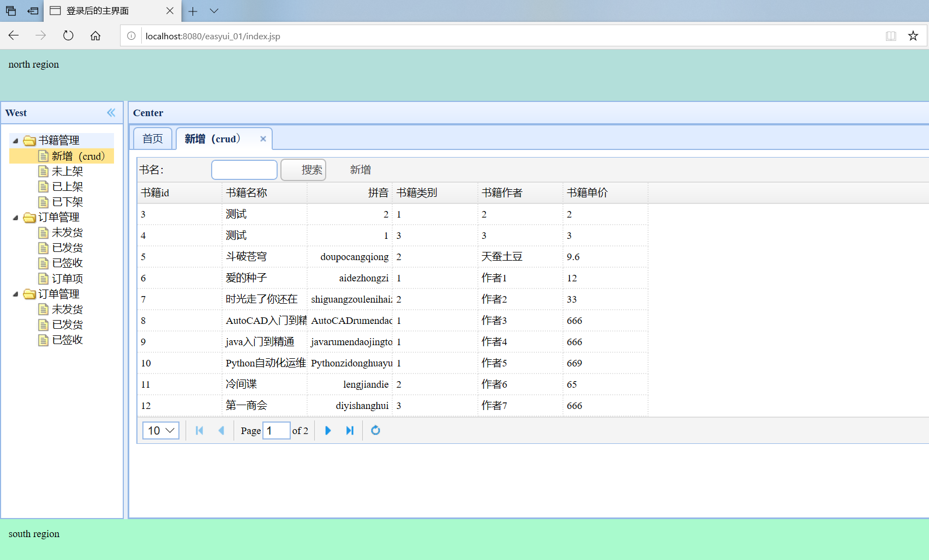The height and width of the screenshot is (560, 929).
Task: Click the browser address bar URL
Action: pos(213,36)
